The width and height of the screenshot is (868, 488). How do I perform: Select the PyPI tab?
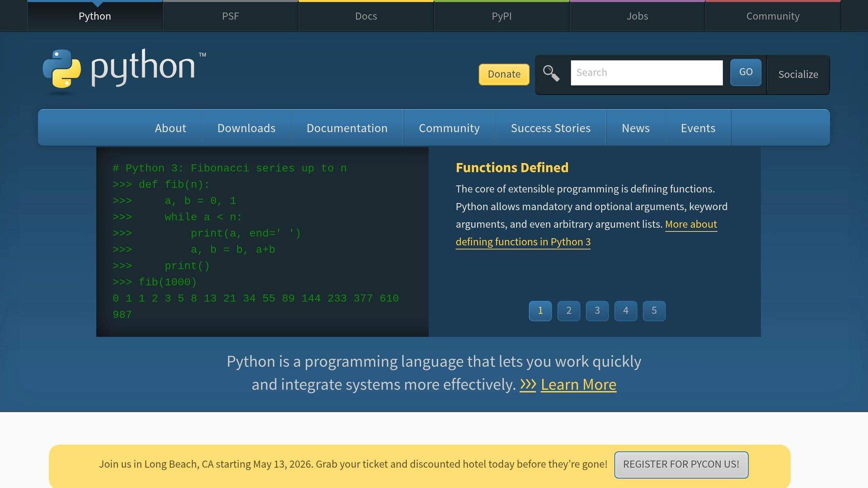coord(501,16)
